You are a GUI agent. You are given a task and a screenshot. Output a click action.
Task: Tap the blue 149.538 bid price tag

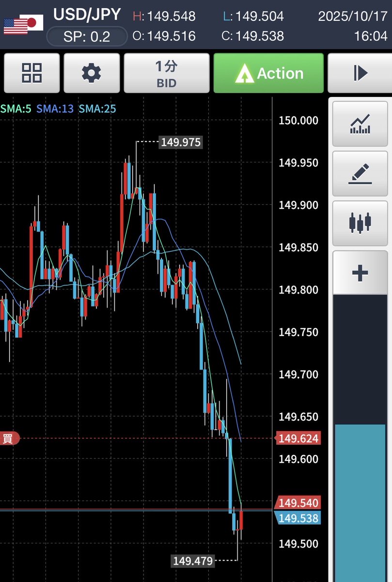click(x=298, y=518)
